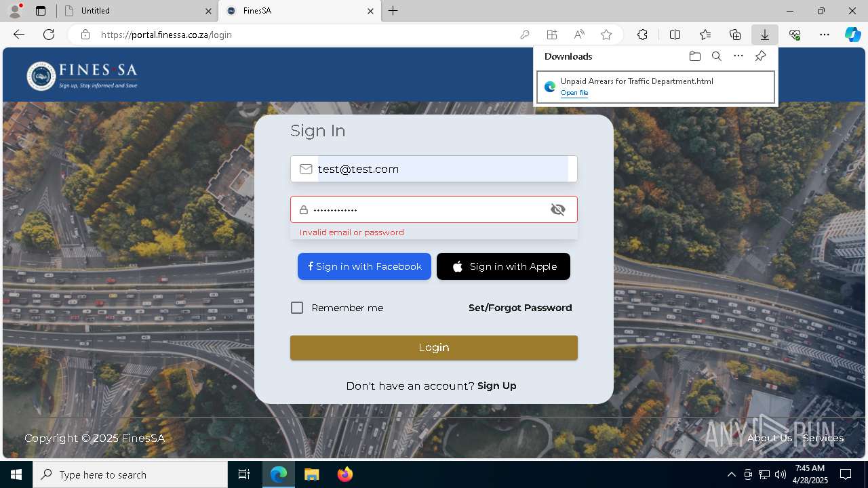Viewport: 868px width, 488px height.
Task: Open a new tab with plus button
Action: click(x=393, y=11)
